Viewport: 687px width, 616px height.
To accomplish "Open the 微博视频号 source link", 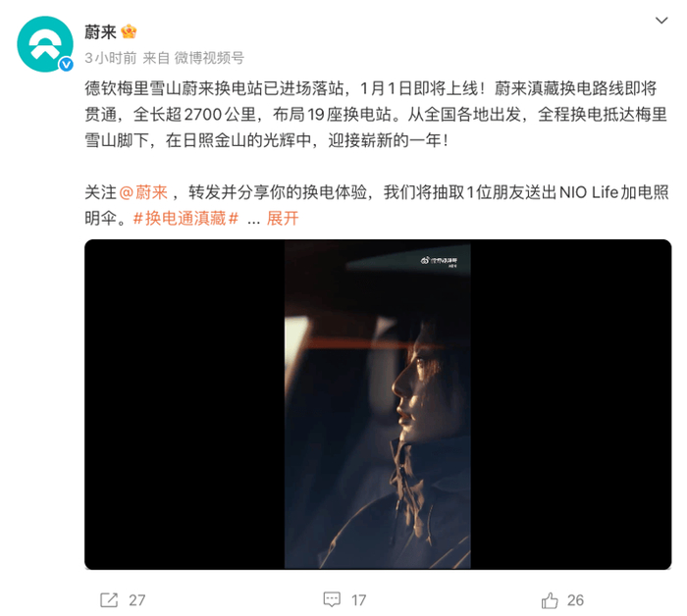I will tap(209, 58).
